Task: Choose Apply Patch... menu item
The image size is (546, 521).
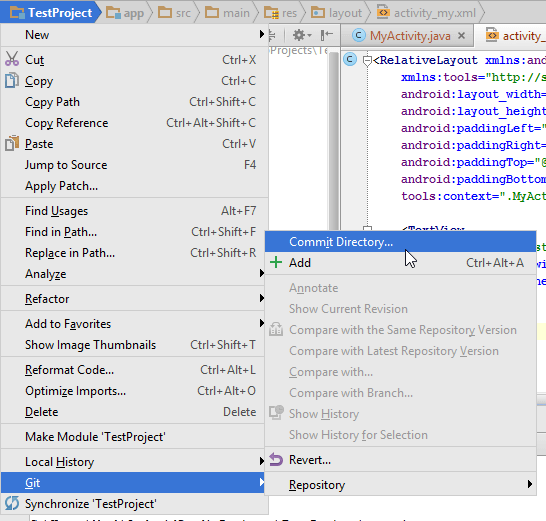Action: tap(134, 186)
